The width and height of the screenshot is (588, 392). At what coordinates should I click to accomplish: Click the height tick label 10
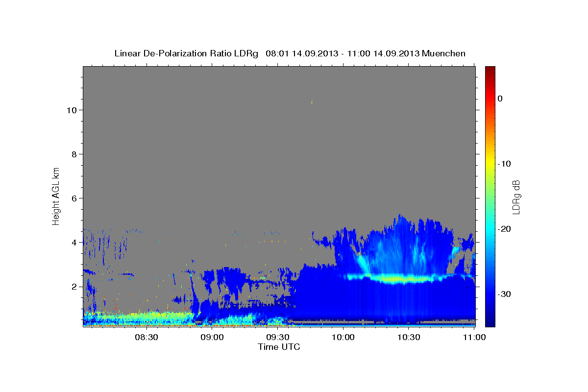(71, 110)
